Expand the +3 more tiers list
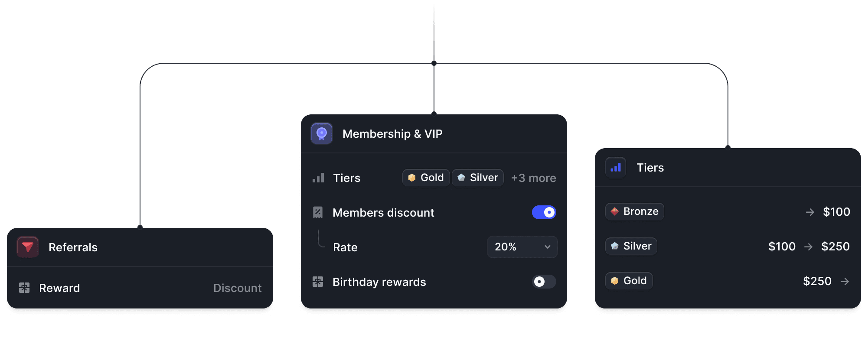The image size is (868, 357). 533,178
